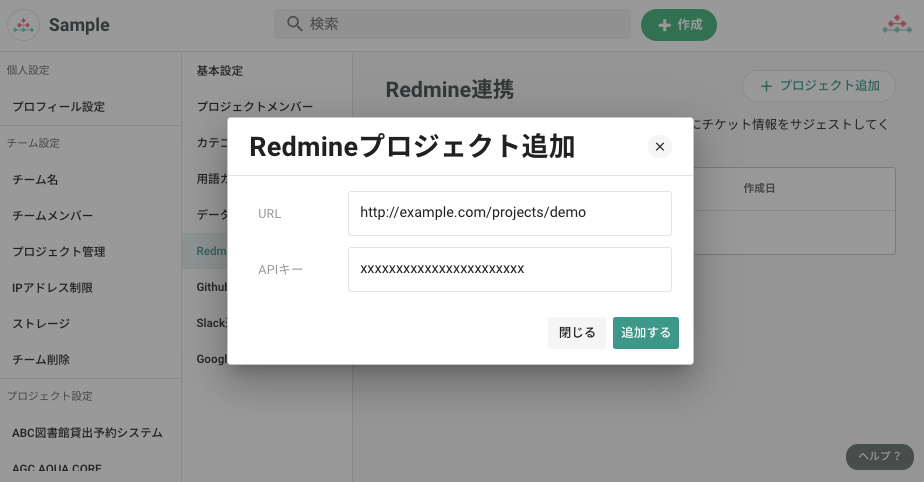
Task: Click the Sample team logo icon
Action: [x=24, y=25]
